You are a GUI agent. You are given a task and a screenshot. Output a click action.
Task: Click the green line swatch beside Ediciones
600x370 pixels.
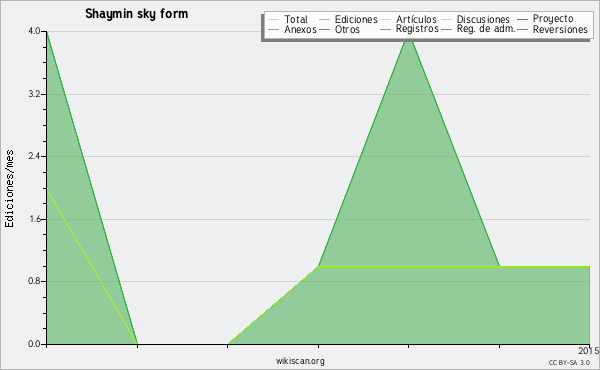324,20
